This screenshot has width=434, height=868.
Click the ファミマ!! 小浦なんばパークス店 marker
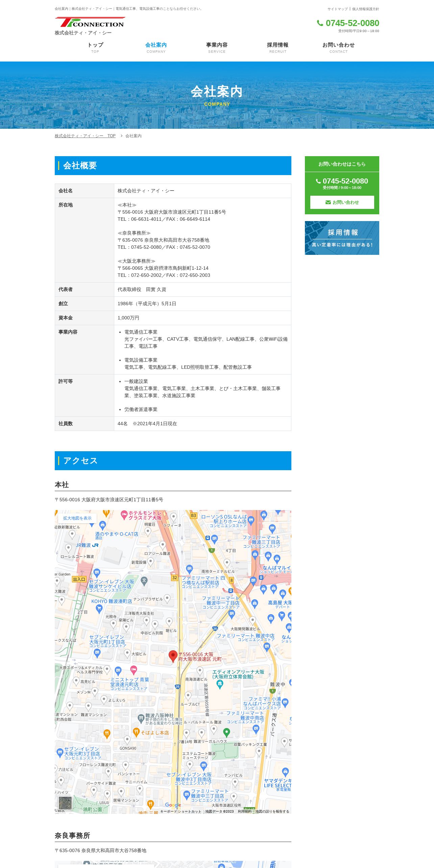pos(285,703)
